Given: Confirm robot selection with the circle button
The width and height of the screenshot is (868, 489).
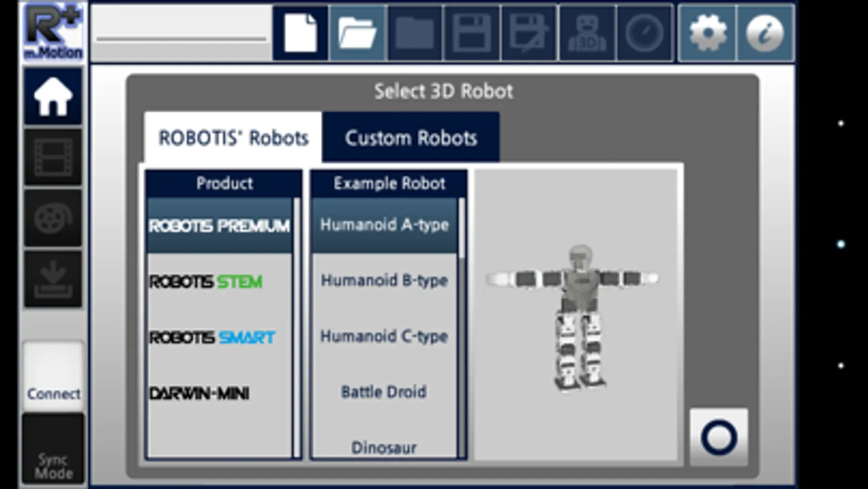Looking at the screenshot, I should (719, 437).
